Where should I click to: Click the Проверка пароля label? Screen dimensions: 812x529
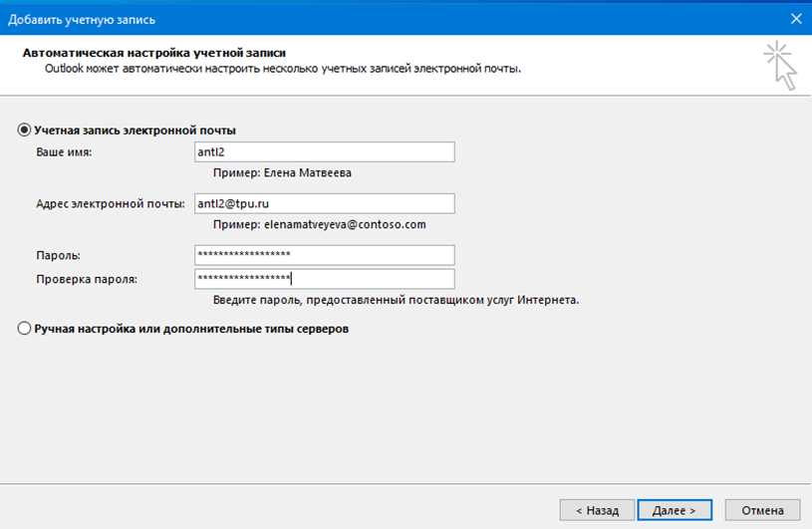pyautogui.click(x=87, y=280)
